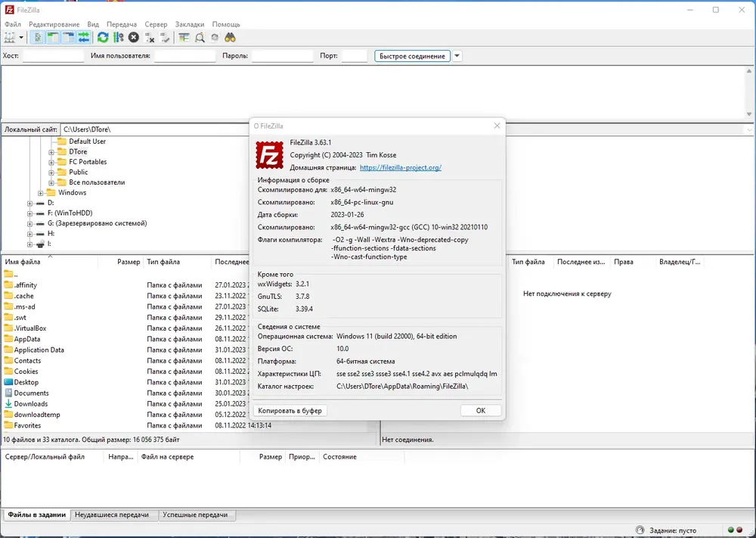This screenshot has height=538, width=756.
Task: Open the Закладки menu
Action: [x=190, y=24]
